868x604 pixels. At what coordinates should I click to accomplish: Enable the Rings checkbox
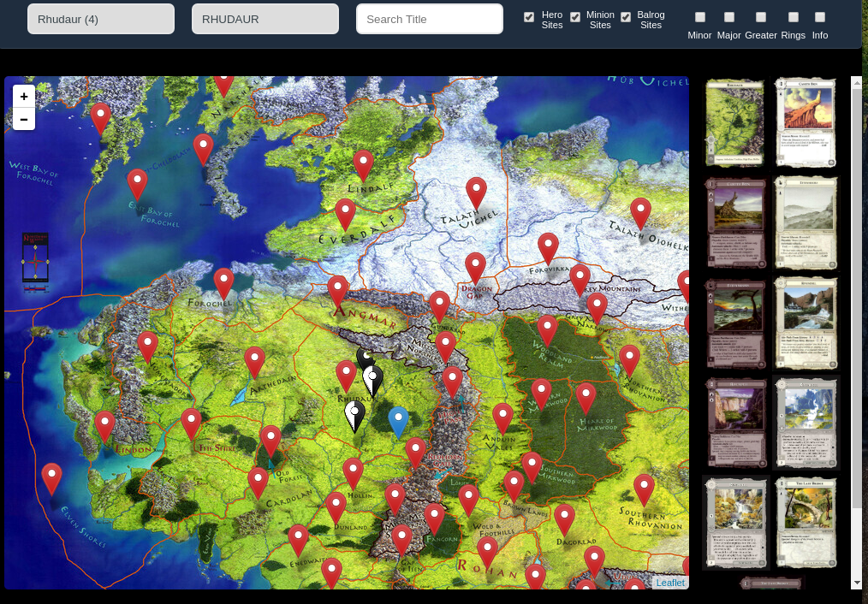[x=794, y=17]
